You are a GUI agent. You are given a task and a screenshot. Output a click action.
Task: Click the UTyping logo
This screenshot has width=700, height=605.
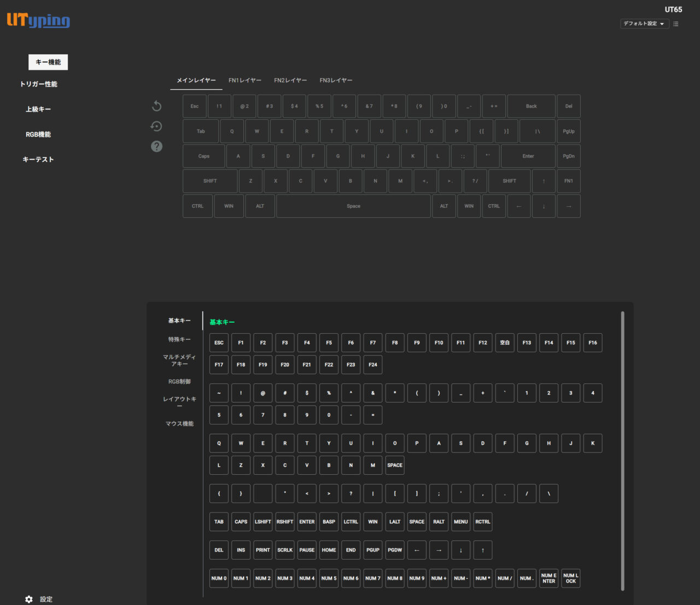(38, 21)
